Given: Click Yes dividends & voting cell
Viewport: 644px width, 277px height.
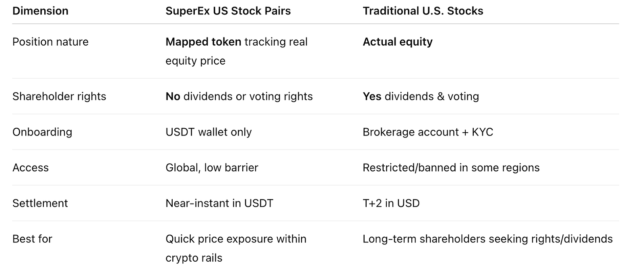Looking at the screenshot, I should tap(421, 96).
